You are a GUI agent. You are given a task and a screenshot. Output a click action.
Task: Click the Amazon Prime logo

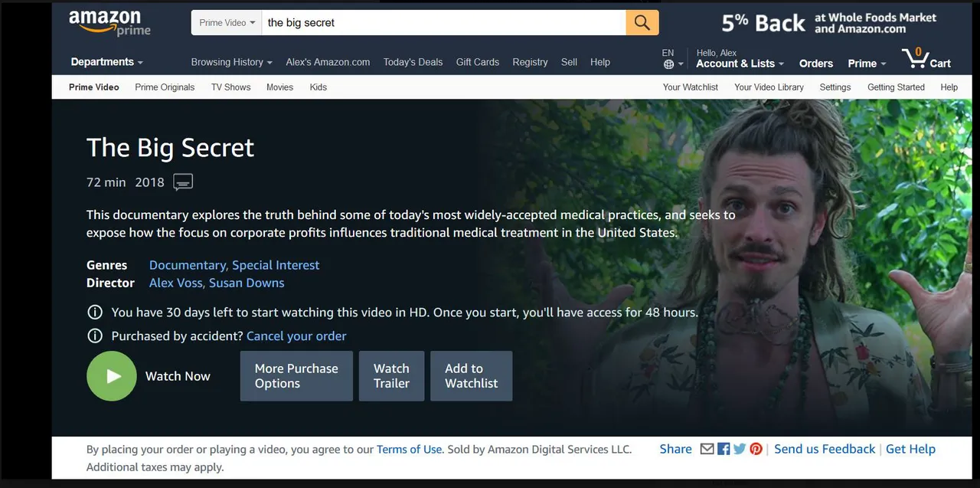[109, 22]
